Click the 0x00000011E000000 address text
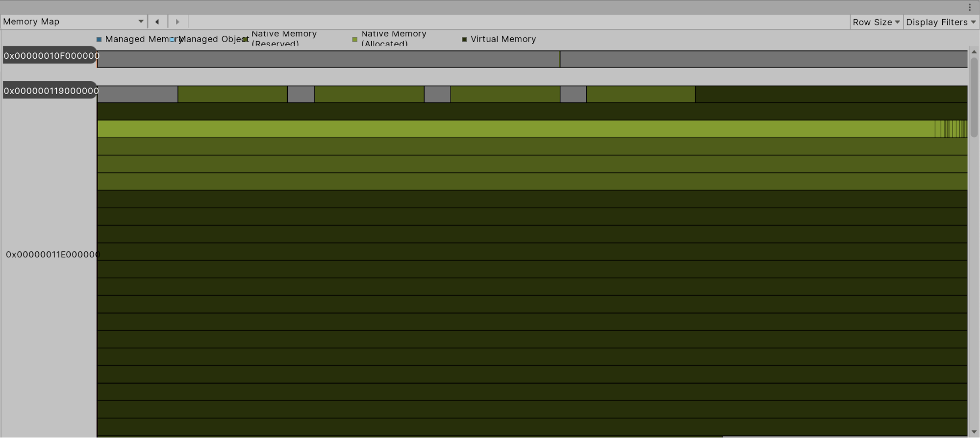Image resolution: width=980 pixels, height=438 pixels. [x=52, y=254]
